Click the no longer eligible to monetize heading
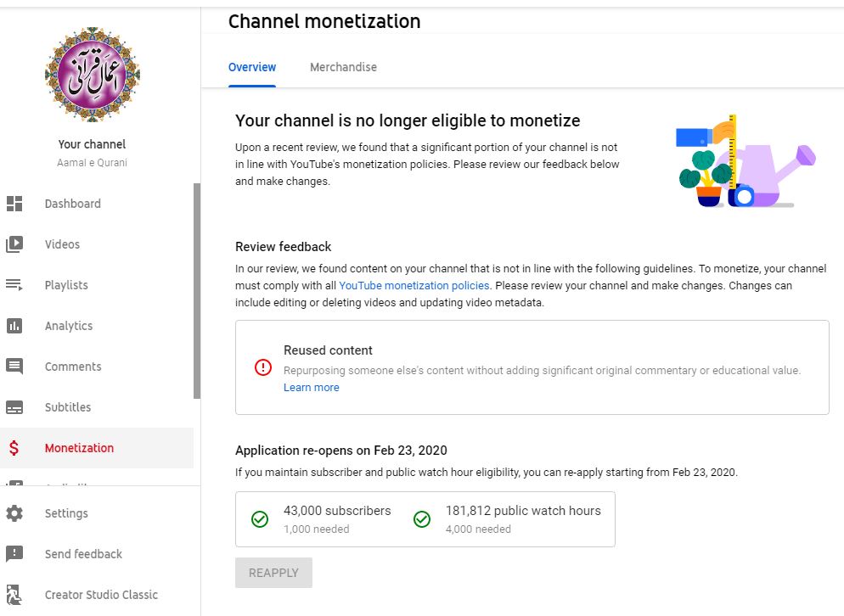This screenshot has height=616, width=844. 408,120
